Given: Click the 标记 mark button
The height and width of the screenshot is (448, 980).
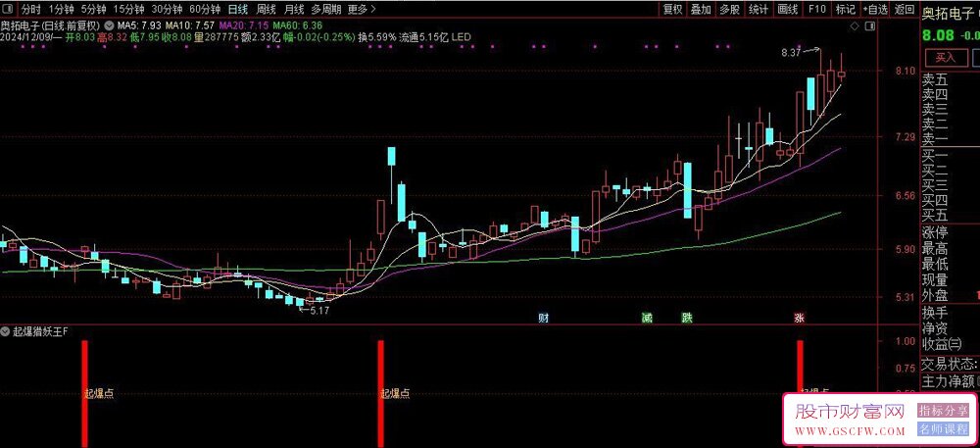Looking at the screenshot, I should click(845, 9).
